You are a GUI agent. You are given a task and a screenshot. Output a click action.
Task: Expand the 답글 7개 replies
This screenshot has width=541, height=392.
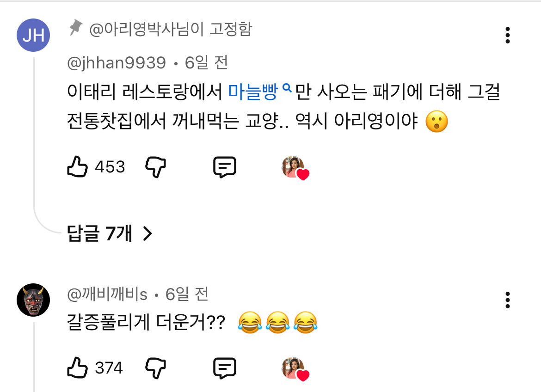100,234
